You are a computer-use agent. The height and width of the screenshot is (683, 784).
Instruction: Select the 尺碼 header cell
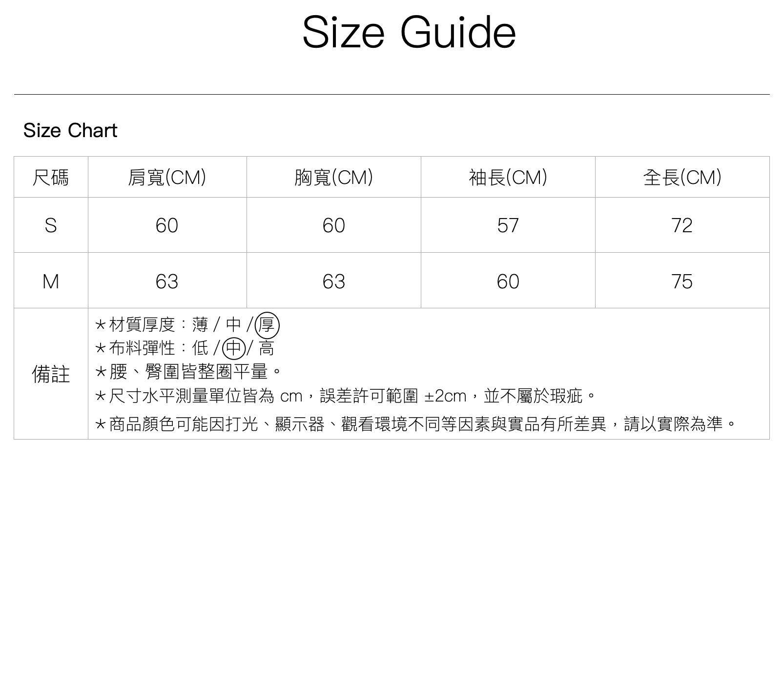tap(51, 177)
